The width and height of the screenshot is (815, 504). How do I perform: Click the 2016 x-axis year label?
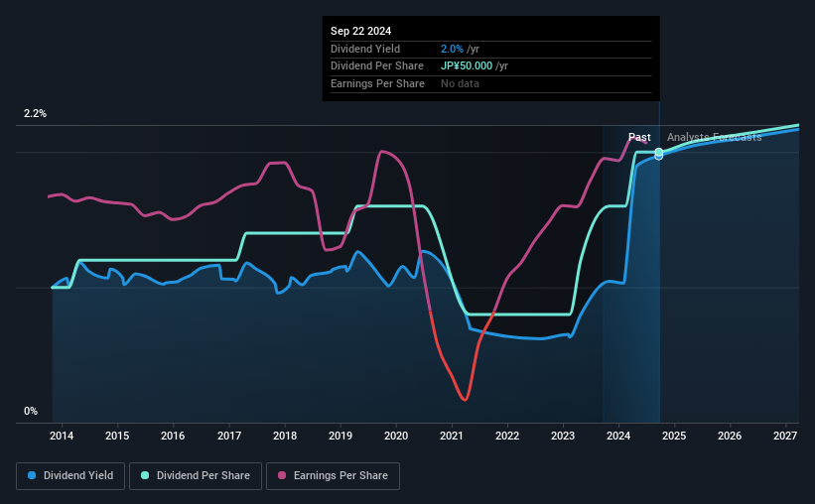click(173, 436)
